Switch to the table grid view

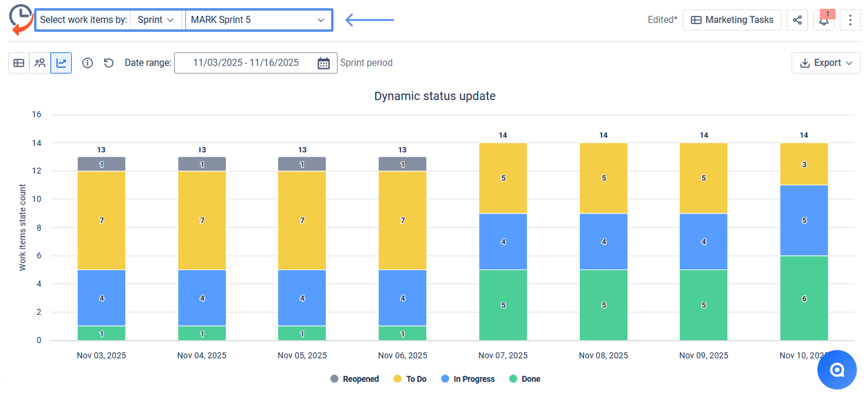point(19,63)
